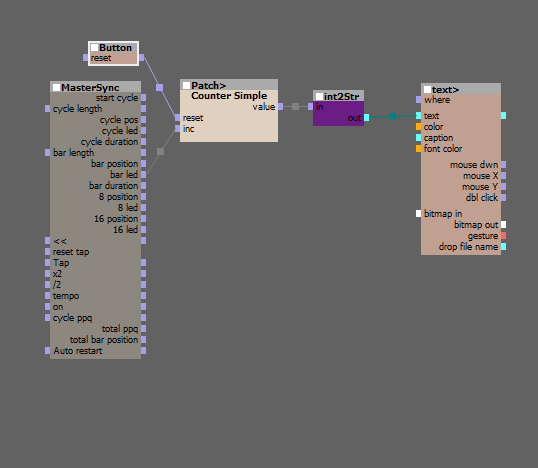The height and width of the screenshot is (468, 538).
Task: Click text> mouse X output pin
Action: pos(503,176)
